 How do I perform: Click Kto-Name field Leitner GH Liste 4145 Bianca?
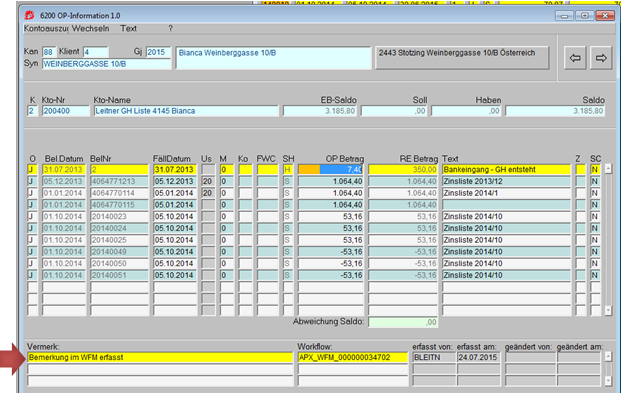click(186, 111)
